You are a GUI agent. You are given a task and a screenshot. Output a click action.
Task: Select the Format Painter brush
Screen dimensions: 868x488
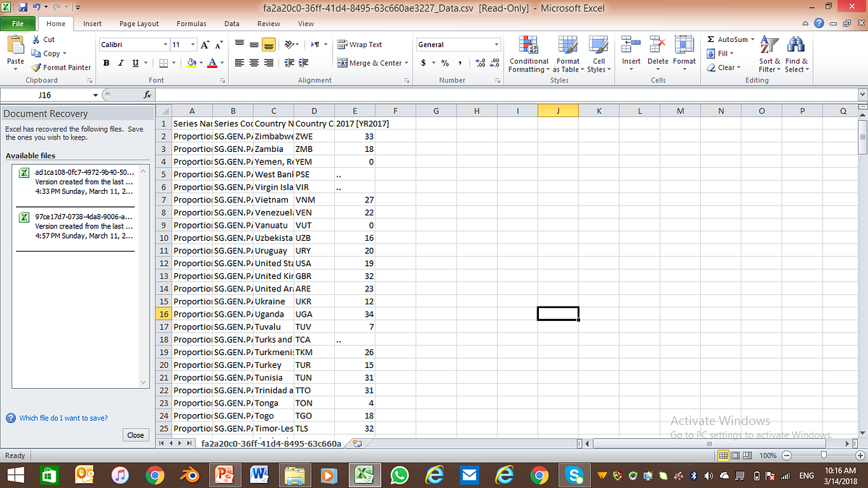tap(37, 67)
